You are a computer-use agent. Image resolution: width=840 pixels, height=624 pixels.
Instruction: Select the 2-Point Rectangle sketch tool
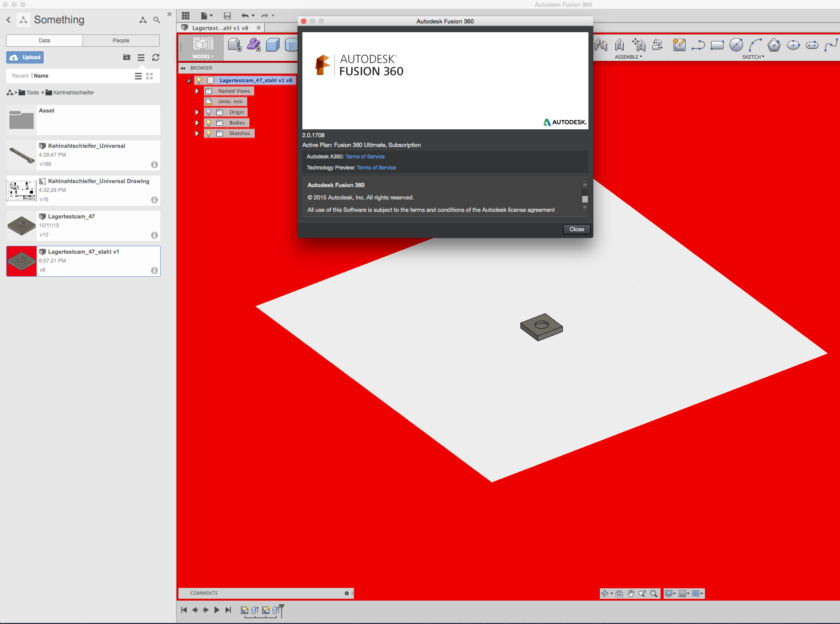coord(717,45)
